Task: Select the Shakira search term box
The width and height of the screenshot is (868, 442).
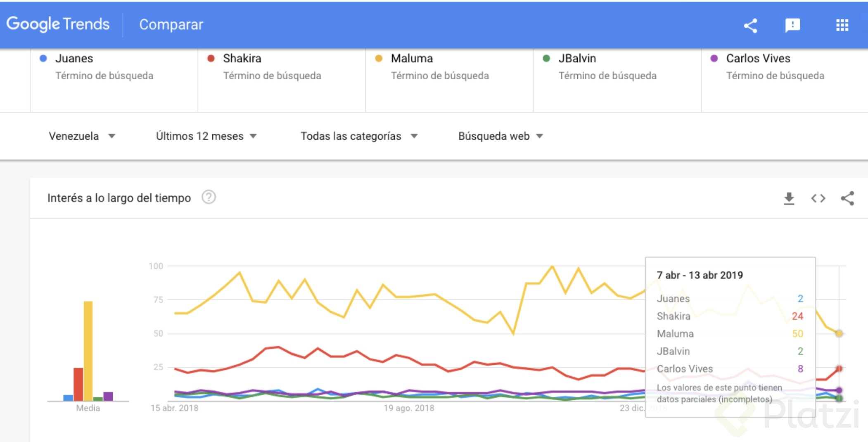Action: pyautogui.click(x=282, y=80)
